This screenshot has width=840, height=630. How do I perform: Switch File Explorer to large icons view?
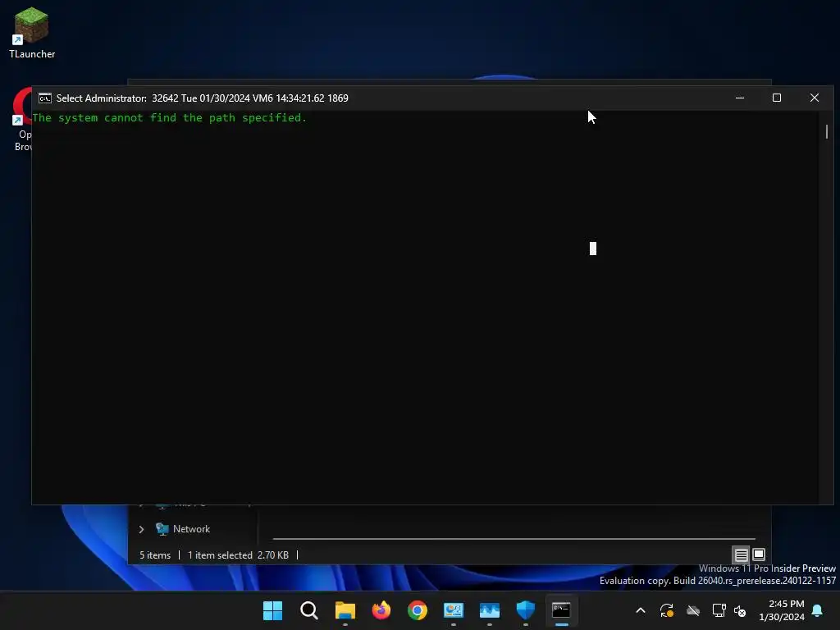[759, 555]
